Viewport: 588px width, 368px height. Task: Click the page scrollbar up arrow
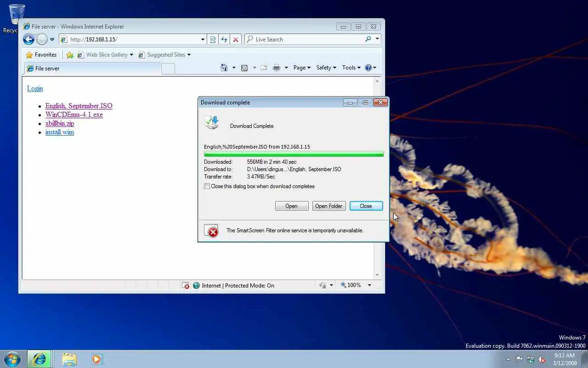pyautogui.click(x=377, y=81)
